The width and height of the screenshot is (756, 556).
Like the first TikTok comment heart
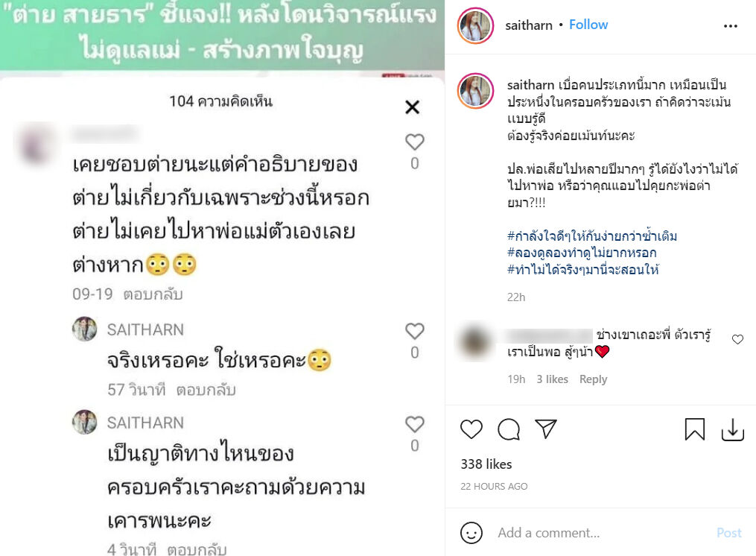(415, 142)
